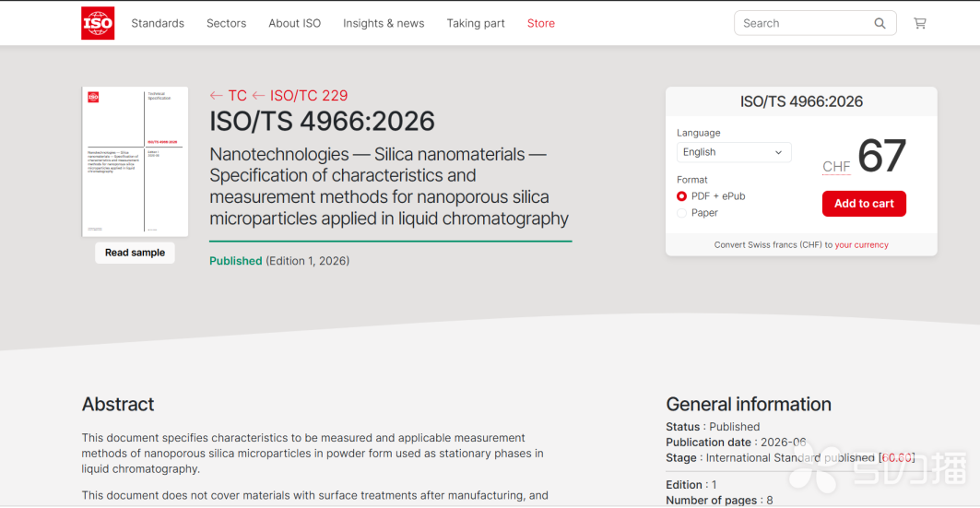Click the ISO logo home icon
This screenshot has width=980, height=508.
pyautogui.click(x=98, y=23)
